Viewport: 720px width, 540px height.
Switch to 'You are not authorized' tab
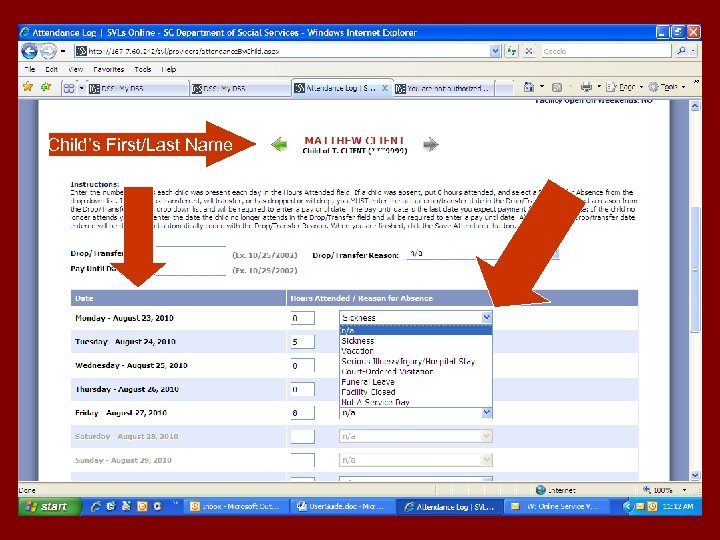pyautogui.click(x=444, y=88)
